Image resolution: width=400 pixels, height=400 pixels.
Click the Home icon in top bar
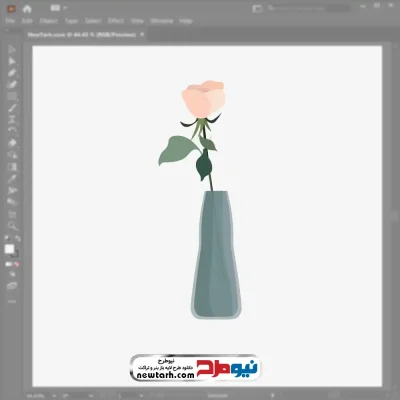click(27, 9)
